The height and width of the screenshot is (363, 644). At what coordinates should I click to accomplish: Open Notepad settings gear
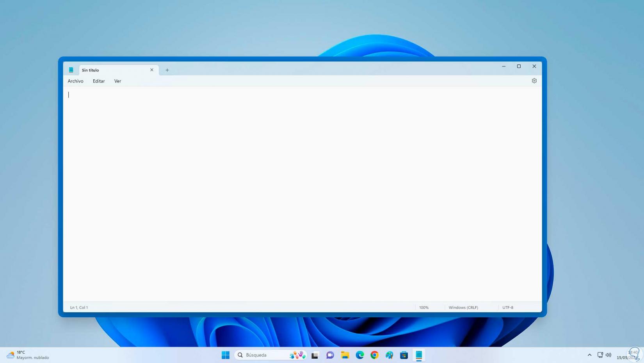pyautogui.click(x=534, y=81)
